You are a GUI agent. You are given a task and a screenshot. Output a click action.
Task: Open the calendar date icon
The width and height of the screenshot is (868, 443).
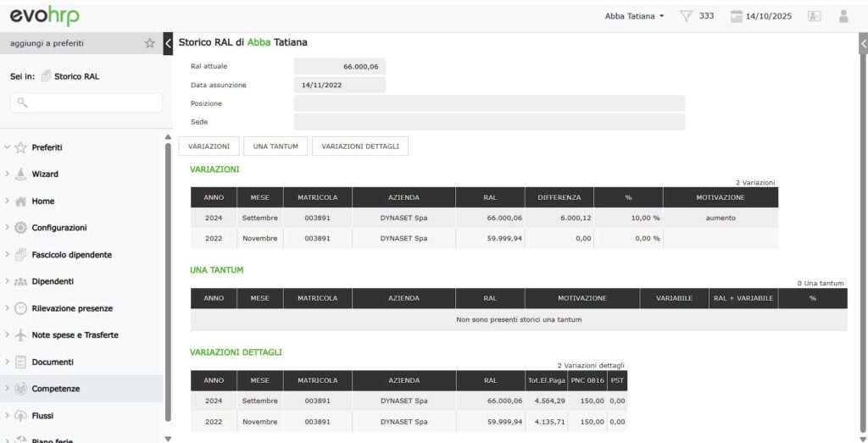pos(736,16)
